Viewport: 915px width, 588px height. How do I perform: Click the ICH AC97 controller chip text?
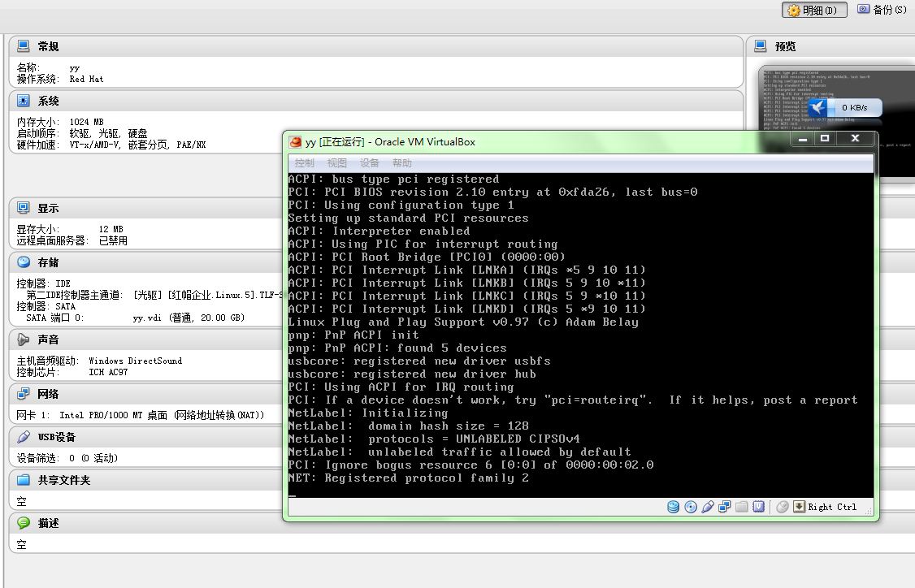[x=108, y=372]
